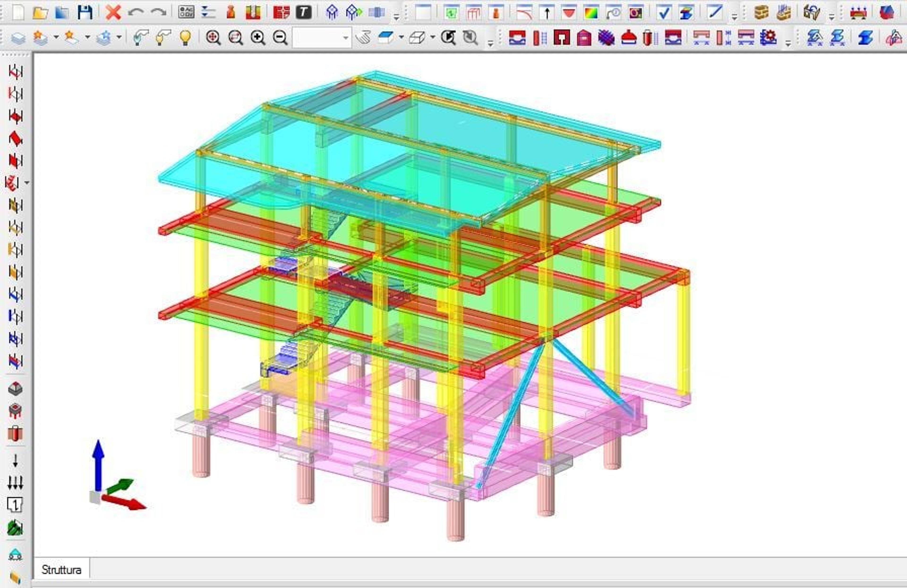Click the zoom extents target magnifier
This screenshot has width=907, height=588.
coord(213,37)
